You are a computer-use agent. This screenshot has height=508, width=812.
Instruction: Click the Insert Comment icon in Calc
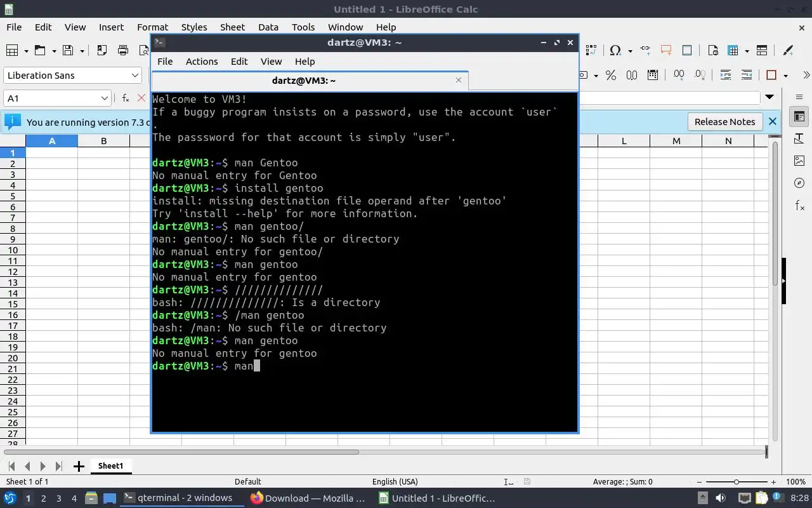666,50
